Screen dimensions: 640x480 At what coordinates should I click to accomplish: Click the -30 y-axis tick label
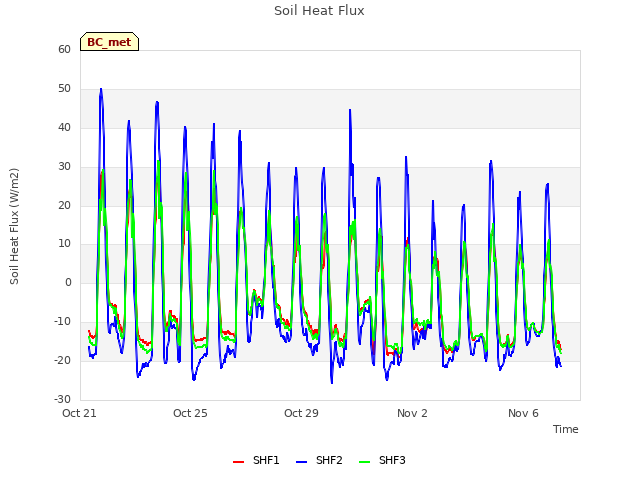pyautogui.click(x=62, y=399)
